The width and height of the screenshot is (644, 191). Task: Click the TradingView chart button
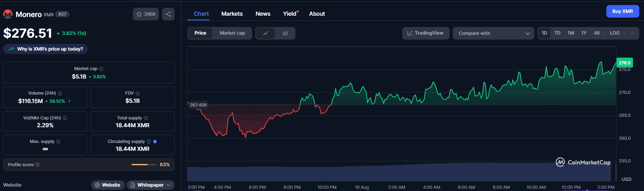(x=425, y=33)
